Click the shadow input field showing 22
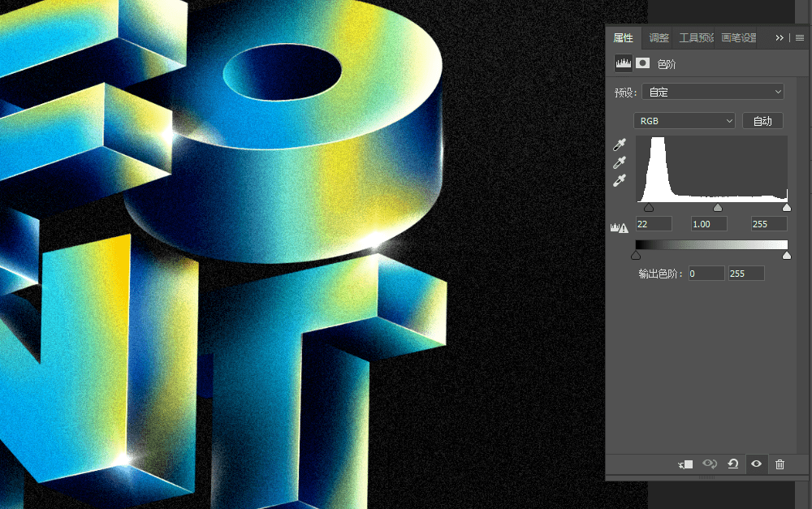Screen dimensions: 812x509 click(654, 224)
